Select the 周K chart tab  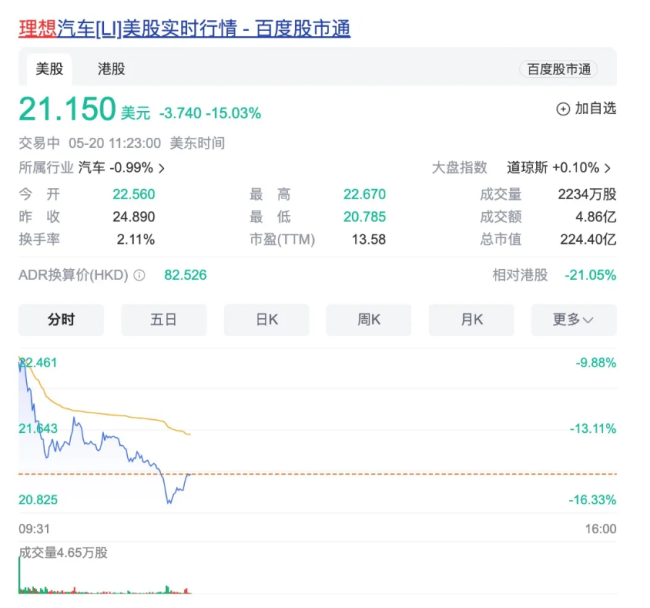pyautogui.click(x=369, y=320)
